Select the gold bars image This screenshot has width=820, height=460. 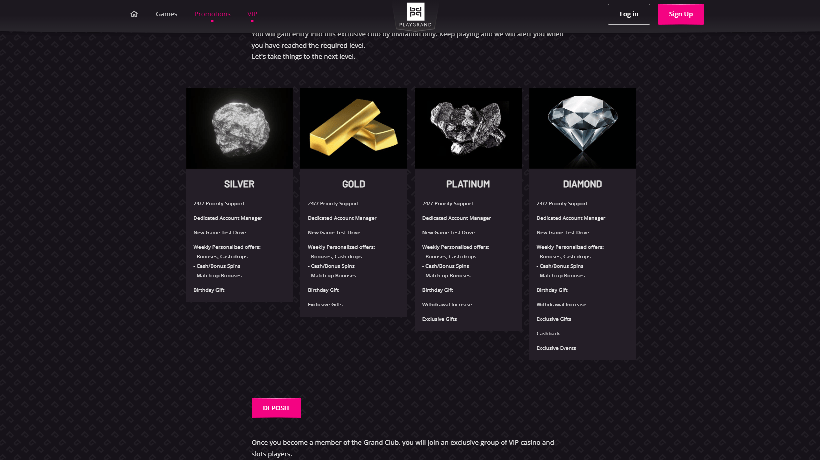[354, 129]
